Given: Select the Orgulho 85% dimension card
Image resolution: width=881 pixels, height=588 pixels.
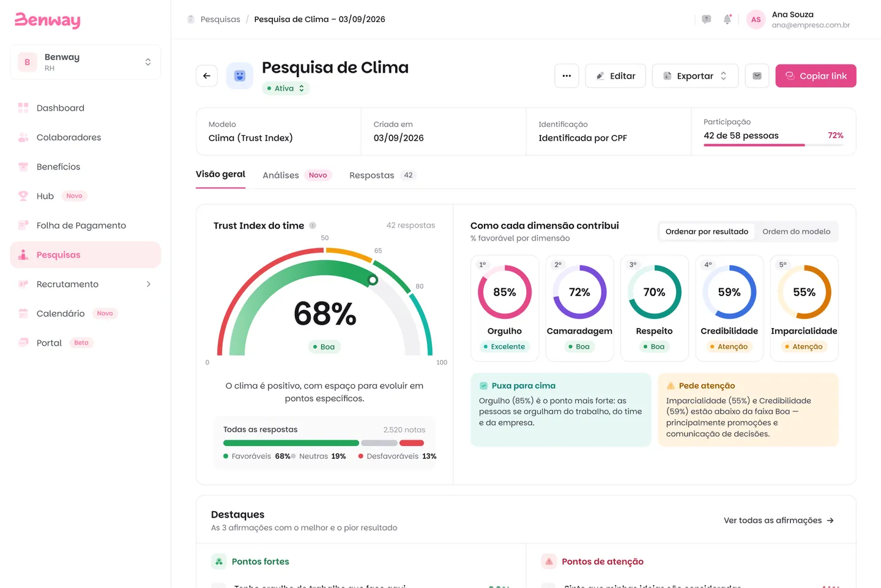Looking at the screenshot, I should pos(505,308).
